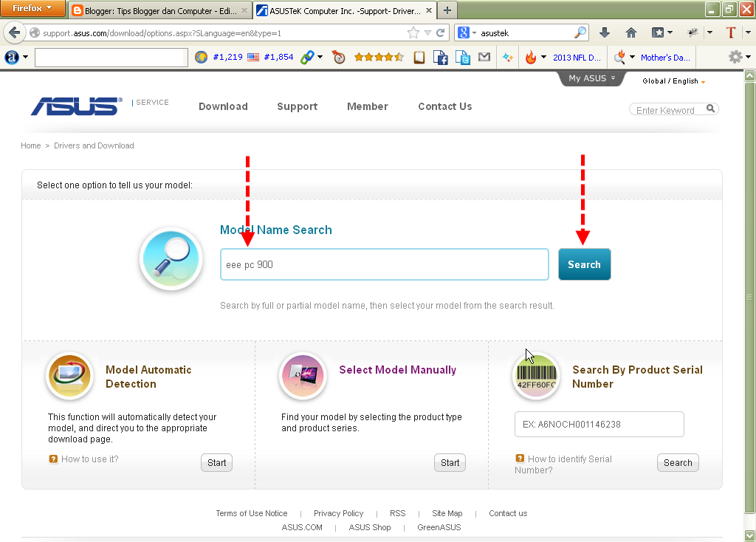This screenshot has height=542, width=756.
Task: Expand the chain links icon dropdown arrow
Action: coord(320,58)
